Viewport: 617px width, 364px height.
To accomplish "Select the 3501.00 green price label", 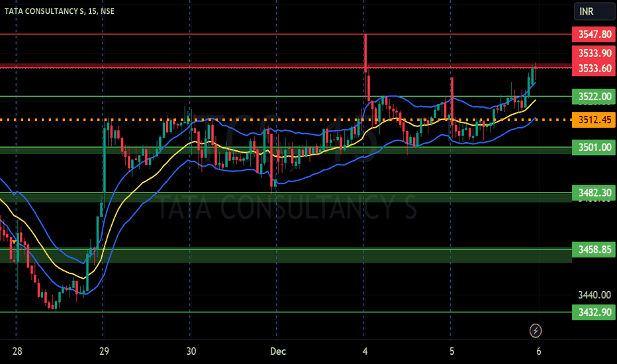I will point(594,147).
